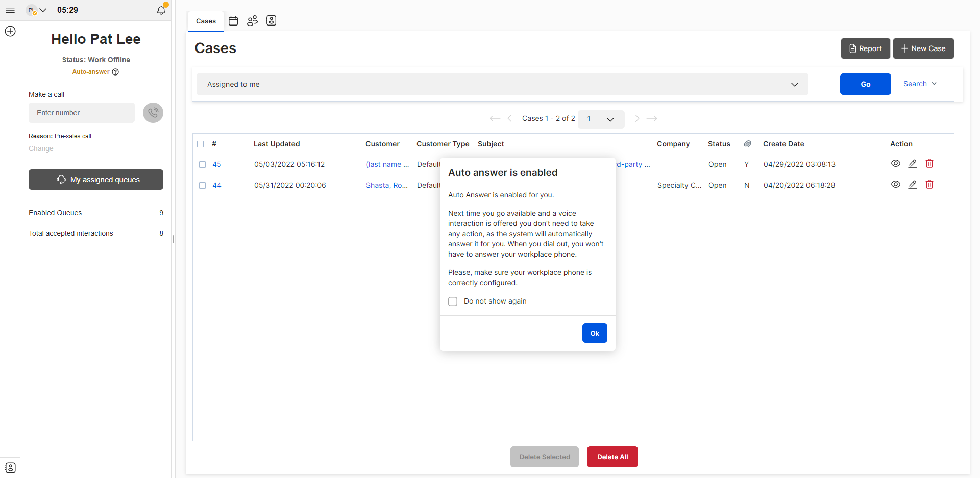Click the Change reason link
980x478 pixels.
41,148
